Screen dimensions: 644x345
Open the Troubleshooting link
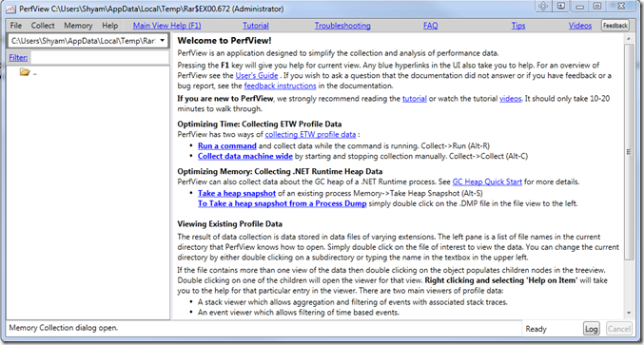(x=342, y=26)
